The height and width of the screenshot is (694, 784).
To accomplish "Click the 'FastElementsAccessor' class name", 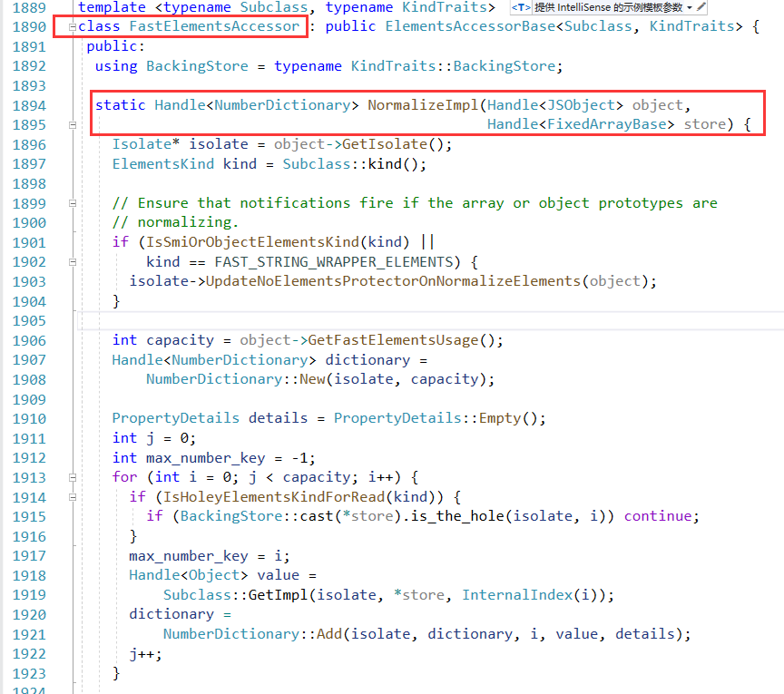I will click(x=214, y=26).
